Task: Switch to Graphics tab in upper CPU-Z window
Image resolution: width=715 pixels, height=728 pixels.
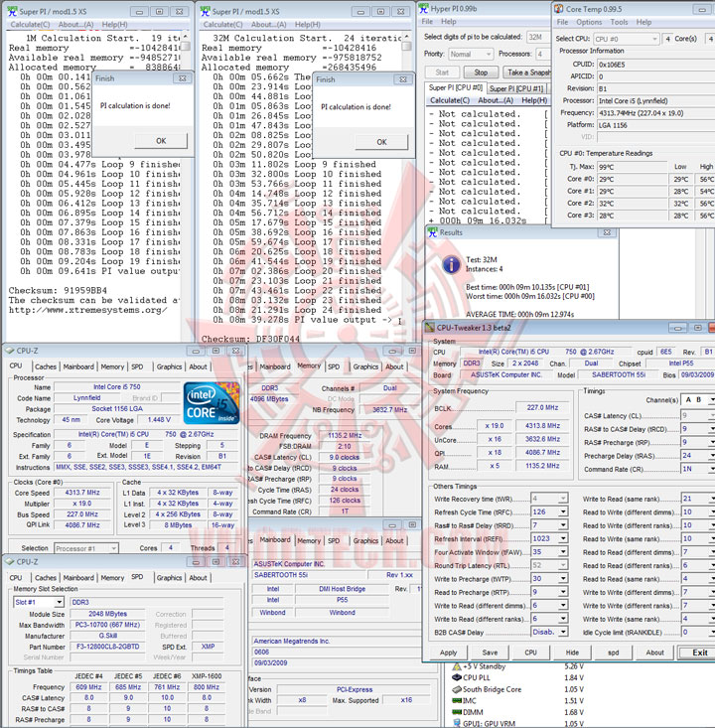Action: click(169, 366)
